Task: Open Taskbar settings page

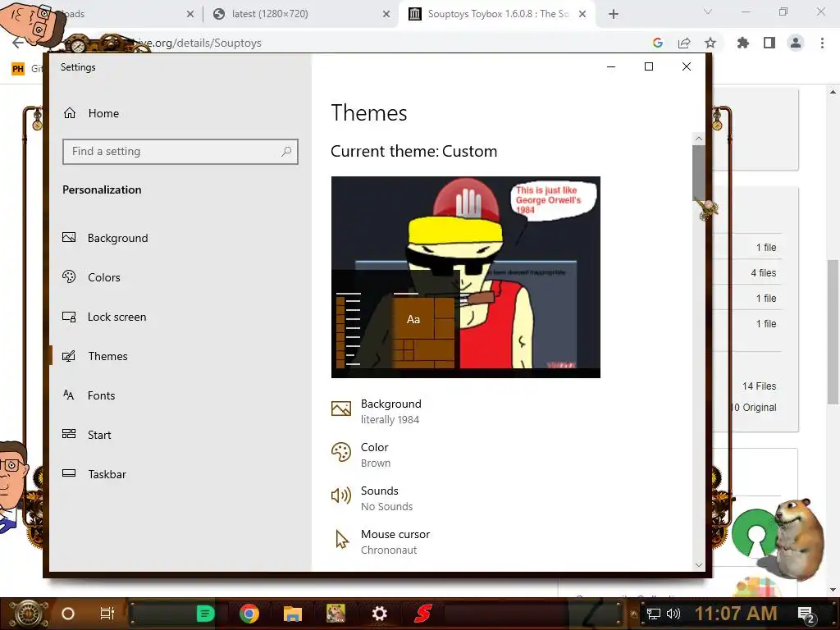Action: pyautogui.click(x=94, y=474)
